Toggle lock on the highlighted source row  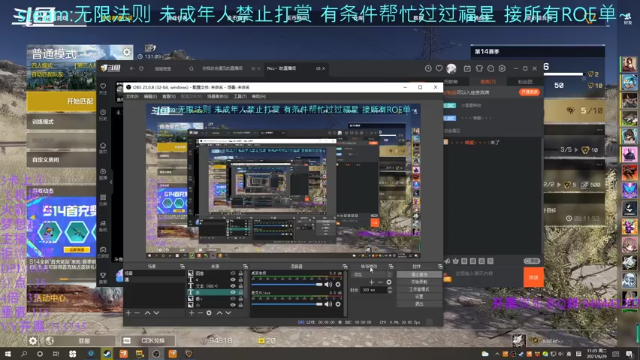click(240, 292)
